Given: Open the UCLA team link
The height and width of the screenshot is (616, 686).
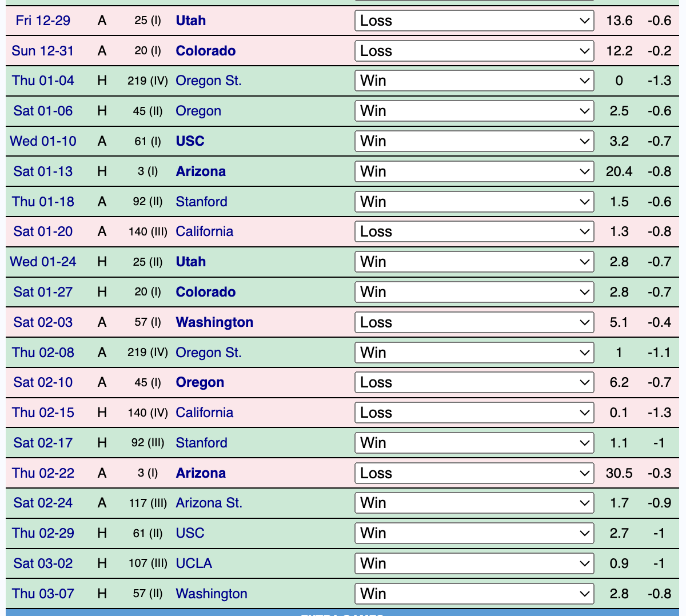Looking at the screenshot, I should click(x=194, y=563).
